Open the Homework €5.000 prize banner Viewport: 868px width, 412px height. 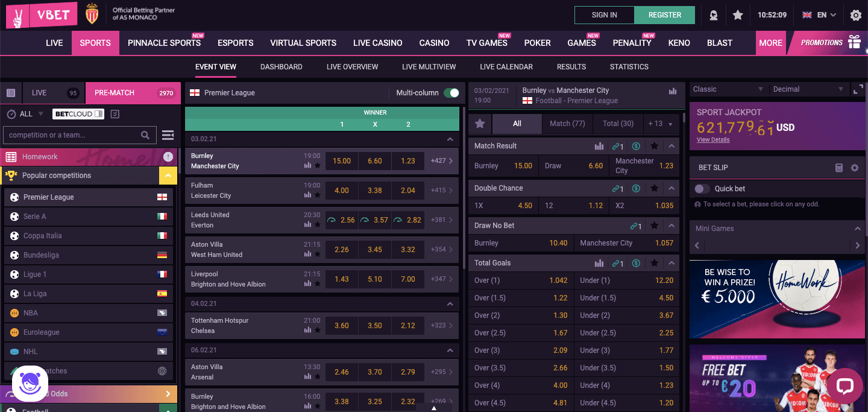pyautogui.click(x=777, y=299)
